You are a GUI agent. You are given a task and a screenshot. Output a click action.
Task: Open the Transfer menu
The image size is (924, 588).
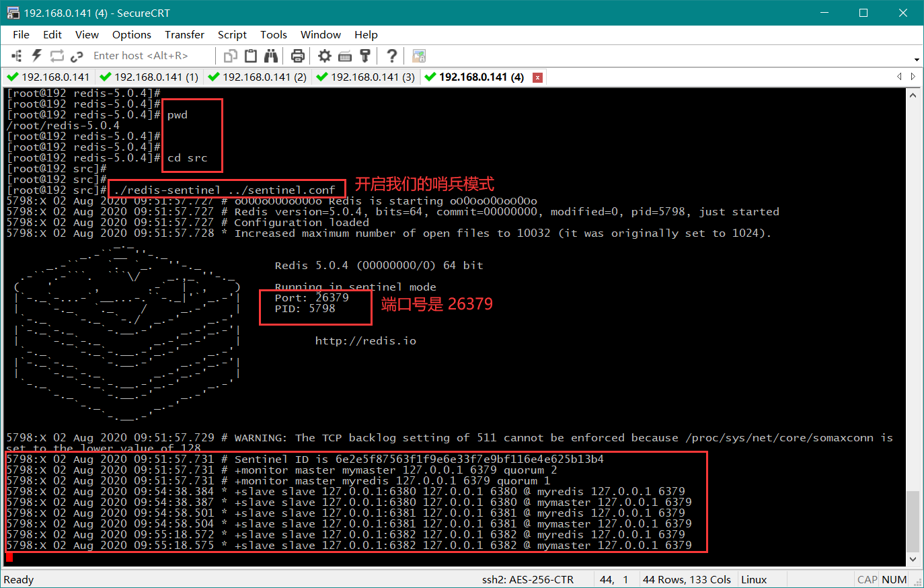tap(184, 34)
